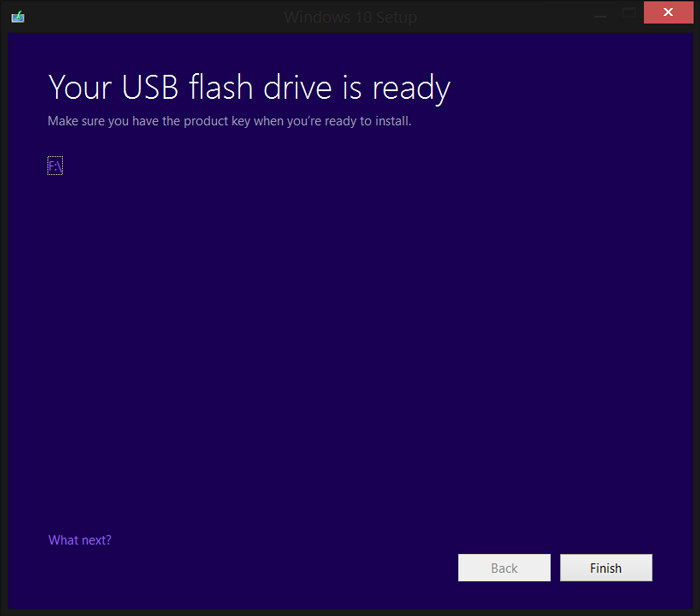Minimize the Windows 10 Setup window

pos(598,13)
